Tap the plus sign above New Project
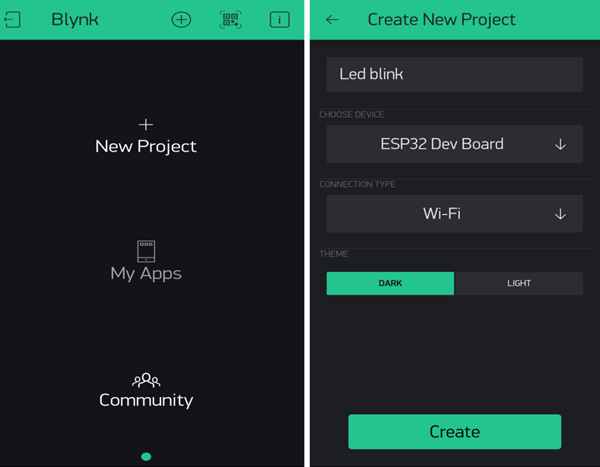The height and width of the screenshot is (467, 600). (146, 124)
